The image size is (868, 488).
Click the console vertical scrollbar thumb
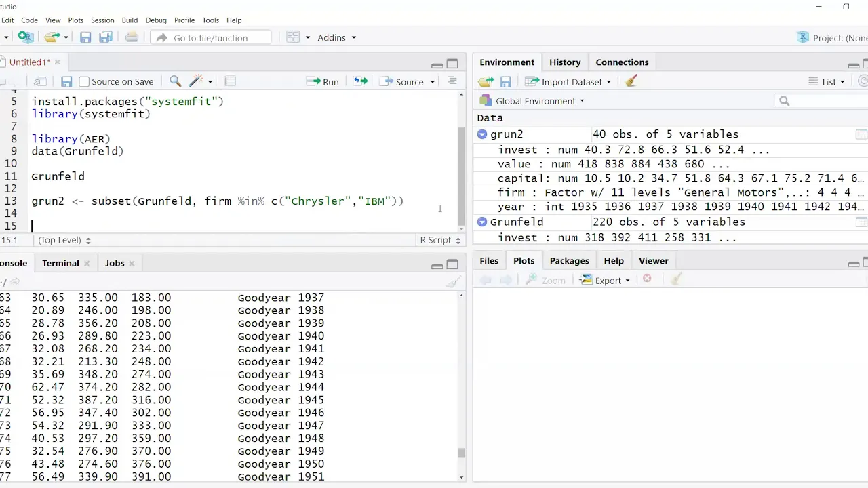462,453
